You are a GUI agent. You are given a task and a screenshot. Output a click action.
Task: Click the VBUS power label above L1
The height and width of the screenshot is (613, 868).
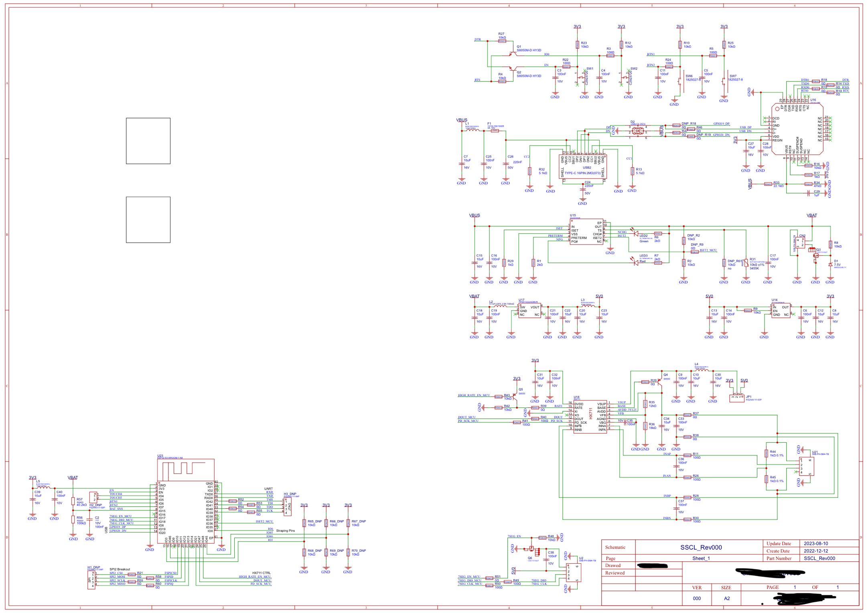click(x=462, y=120)
